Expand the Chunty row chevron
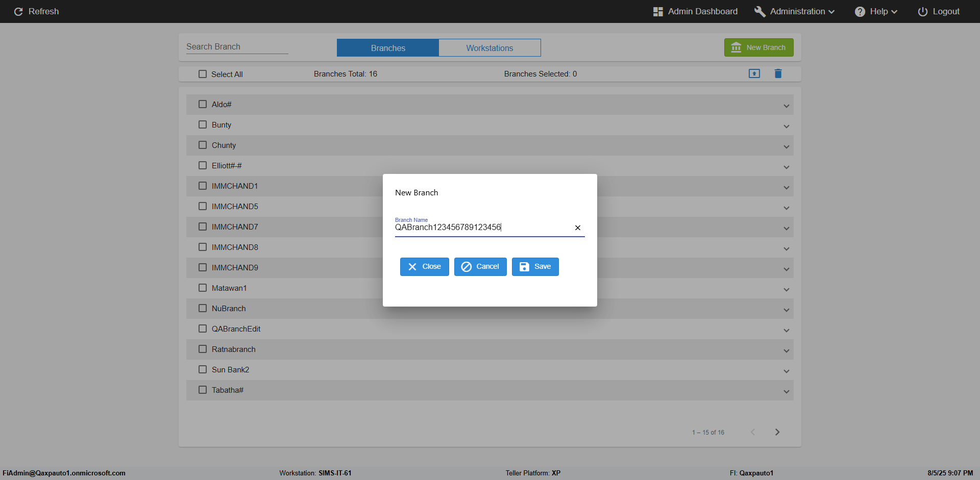980x480 pixels. coord(787,147)
